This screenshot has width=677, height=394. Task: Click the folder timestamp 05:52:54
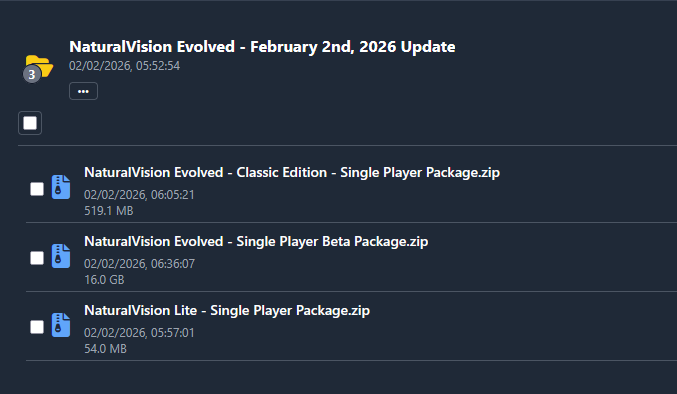pyautogui.click(x=124, y=66)
